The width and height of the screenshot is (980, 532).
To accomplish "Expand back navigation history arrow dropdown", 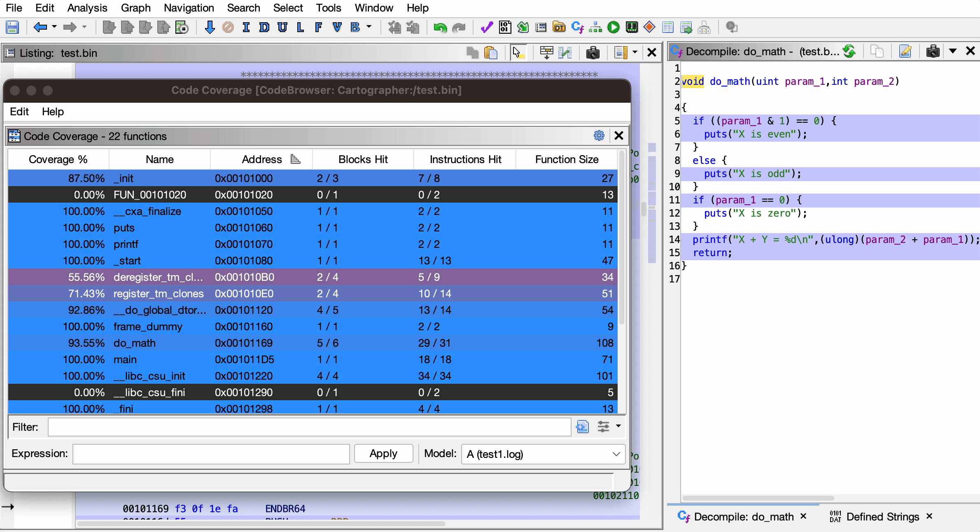I will point(54,27).
